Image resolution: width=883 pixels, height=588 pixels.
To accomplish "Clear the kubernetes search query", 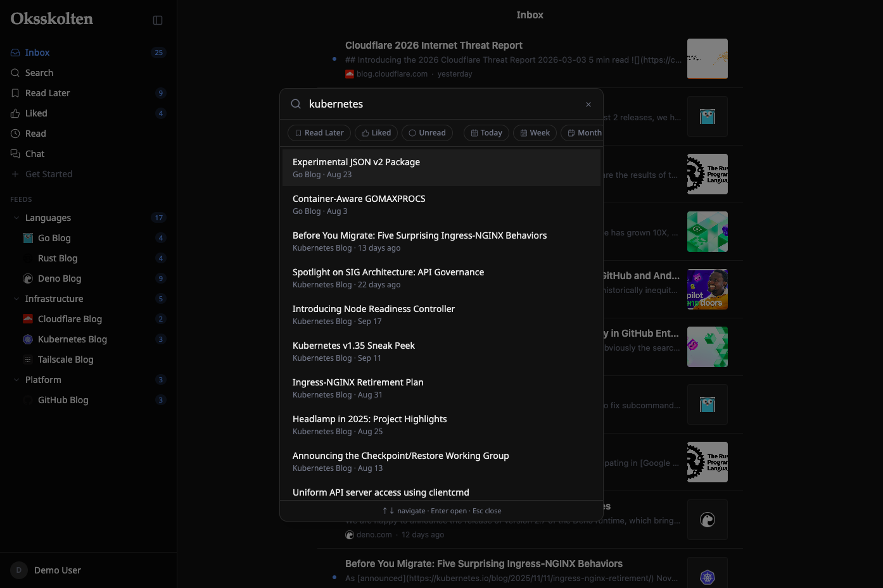I will tap(588, 104).
